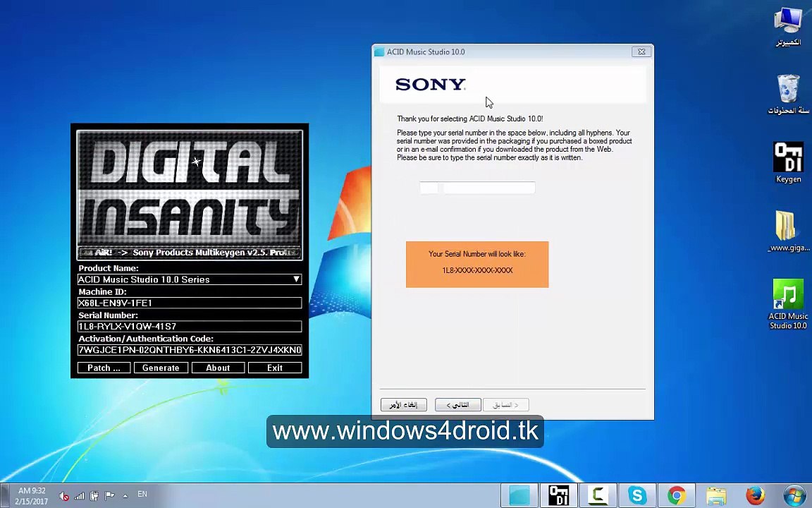The image size is (812, 508).
Task: Select the Serial Number field in keygen
Action: [190, 326]
